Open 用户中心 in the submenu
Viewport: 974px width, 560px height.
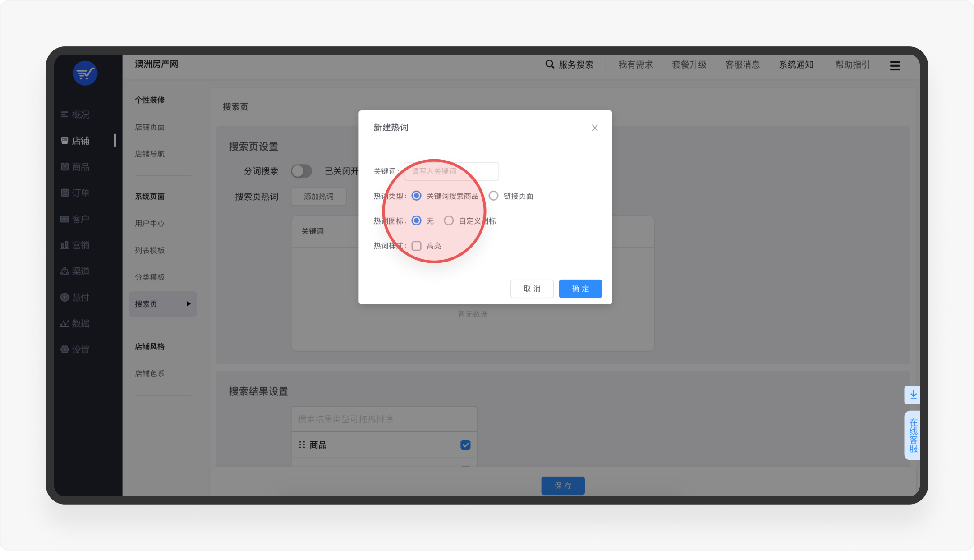[150, 223]
